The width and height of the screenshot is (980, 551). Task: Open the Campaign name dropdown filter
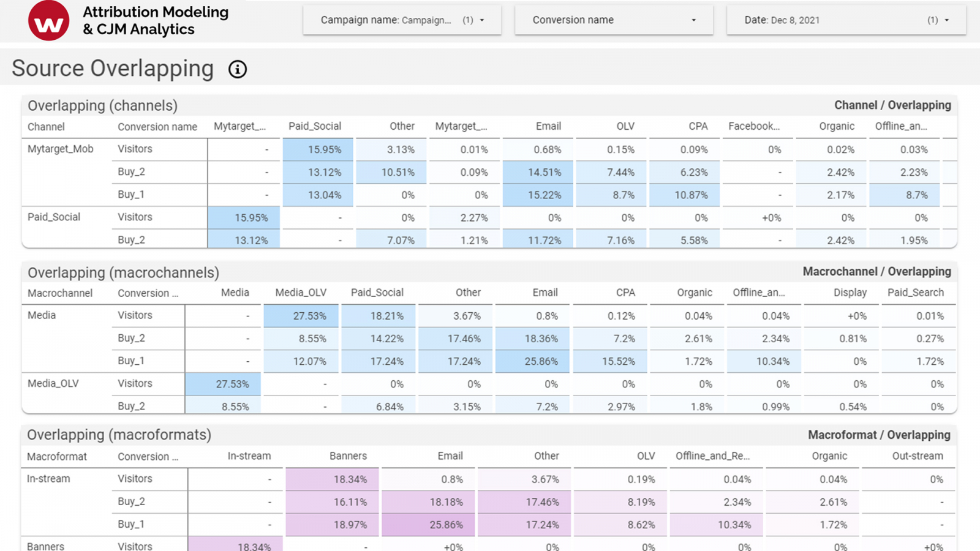coord(402,20)
